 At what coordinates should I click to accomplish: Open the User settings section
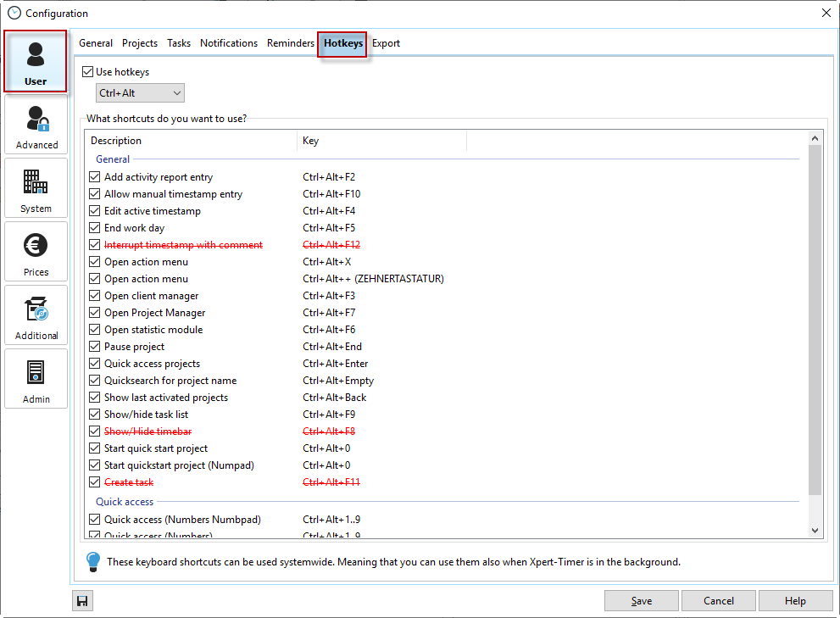tap(36, 62)
